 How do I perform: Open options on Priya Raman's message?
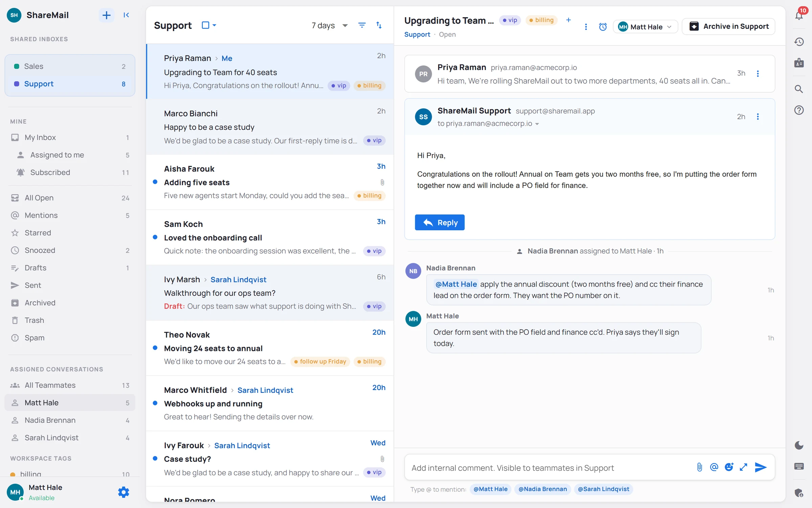coord(758,73)
